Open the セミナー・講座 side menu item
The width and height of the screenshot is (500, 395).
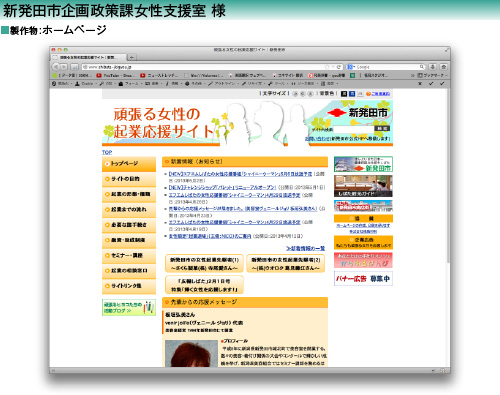click(129, 256)
